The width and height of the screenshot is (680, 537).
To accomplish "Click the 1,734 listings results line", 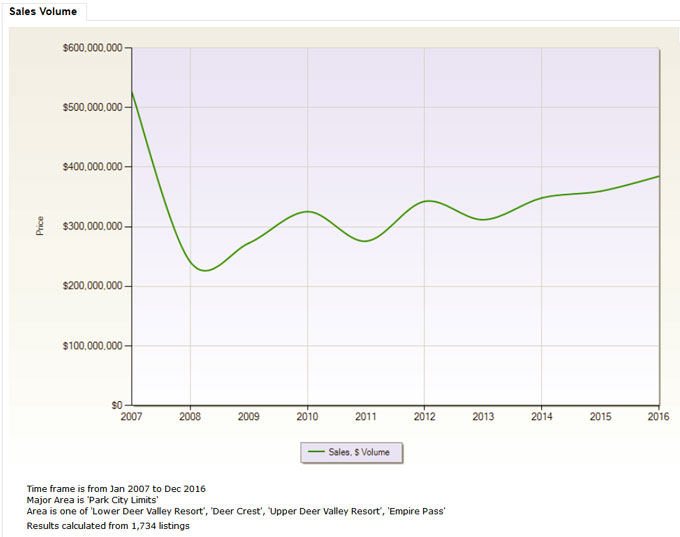I will [108, 526].
